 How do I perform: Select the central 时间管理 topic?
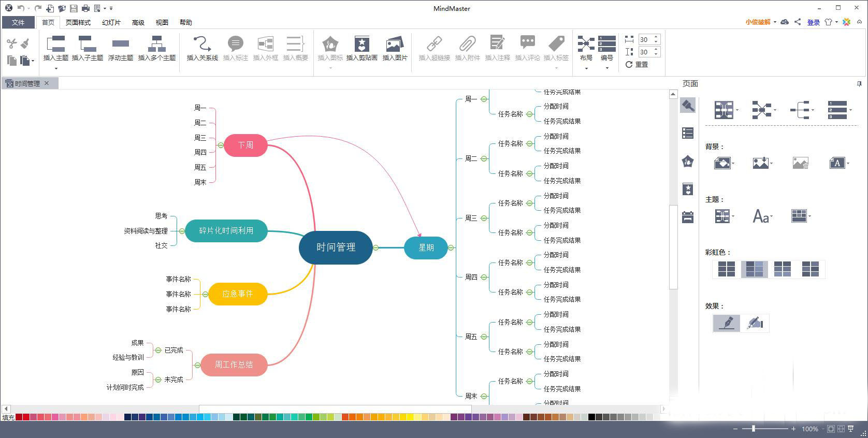coord(336,247)
